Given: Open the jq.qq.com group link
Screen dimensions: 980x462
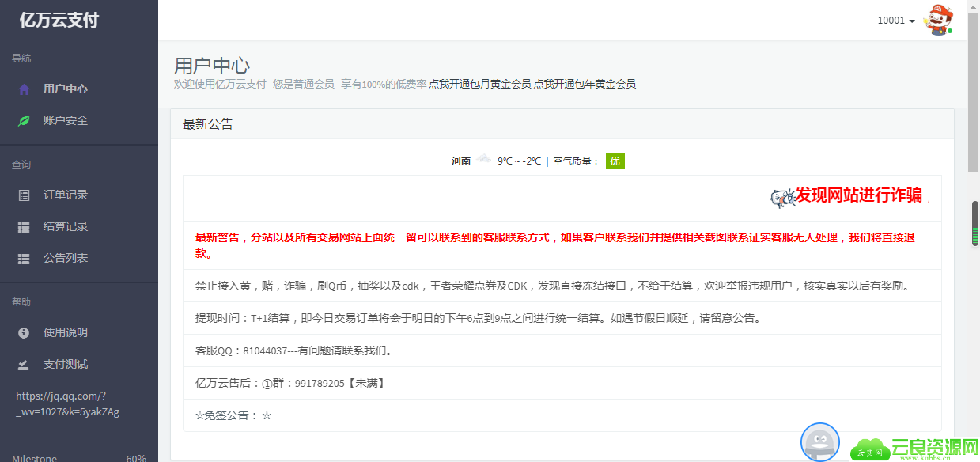Looking at the screenshot, I should click(67, 404).
